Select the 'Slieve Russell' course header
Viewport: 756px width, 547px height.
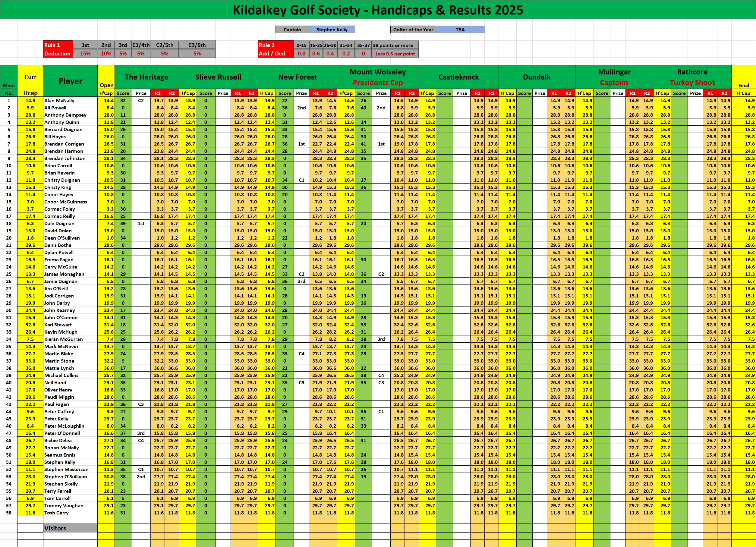coord(218,77)
